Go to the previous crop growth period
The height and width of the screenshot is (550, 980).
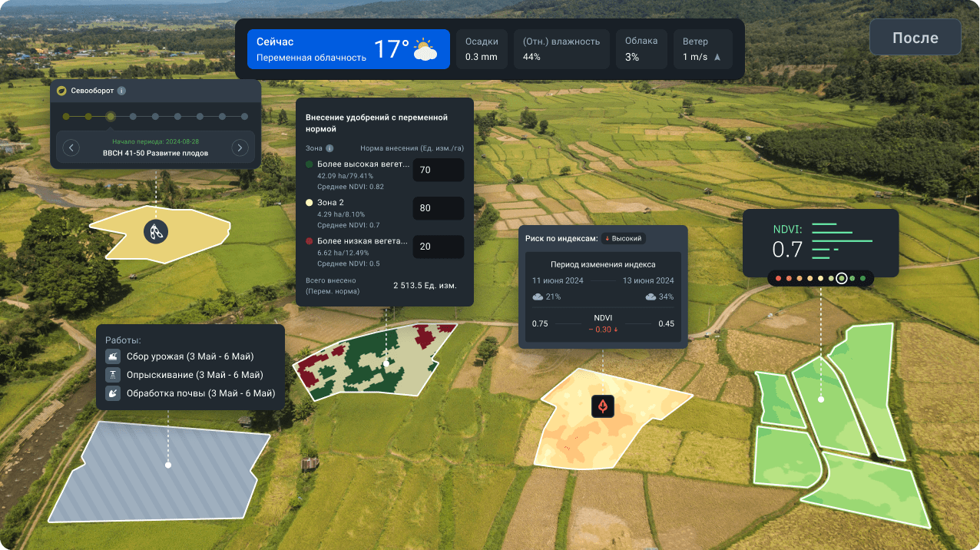pos(71,147)
